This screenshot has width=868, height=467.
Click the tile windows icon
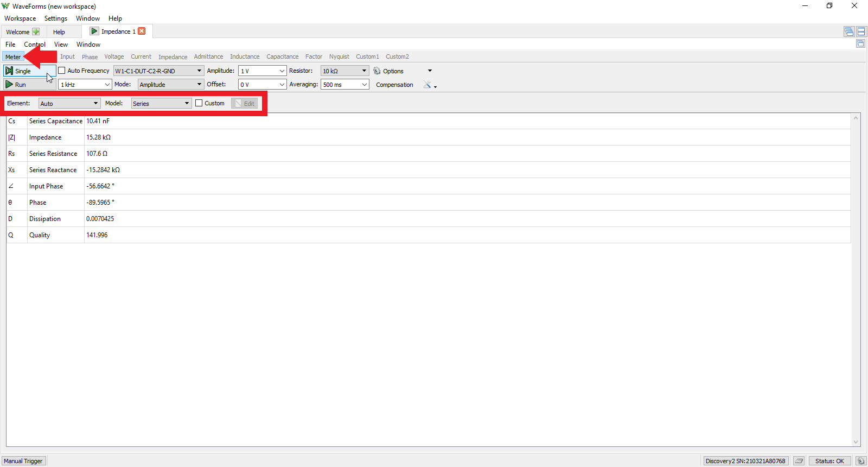tap(861, 31)
